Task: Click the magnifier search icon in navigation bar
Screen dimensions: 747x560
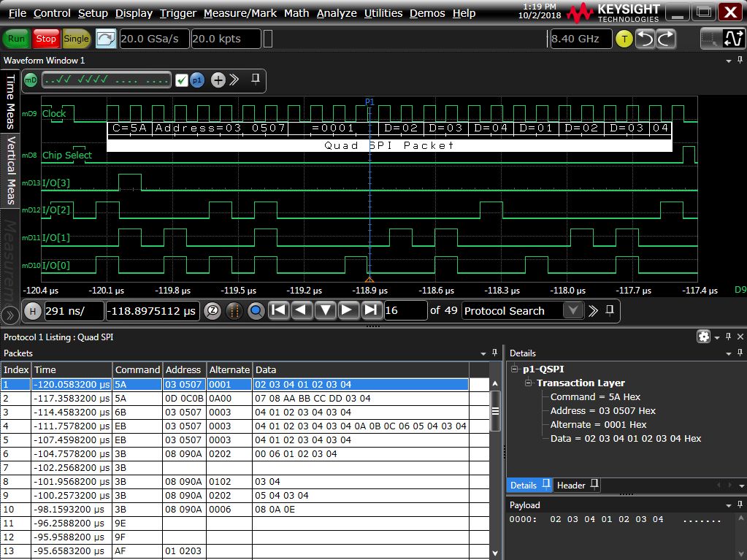Action: coord(256,310)
